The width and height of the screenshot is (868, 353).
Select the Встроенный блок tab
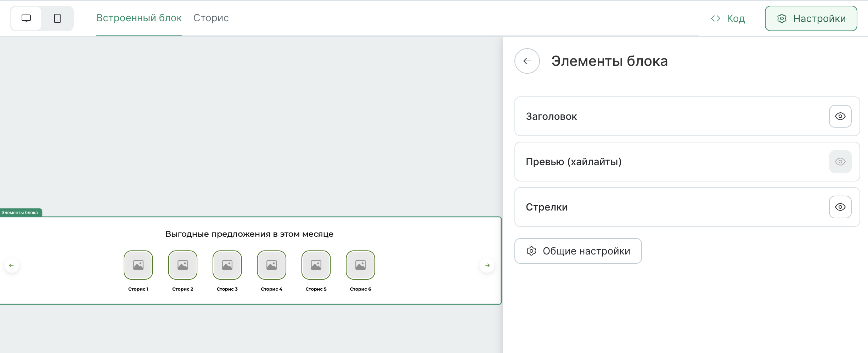139,18
